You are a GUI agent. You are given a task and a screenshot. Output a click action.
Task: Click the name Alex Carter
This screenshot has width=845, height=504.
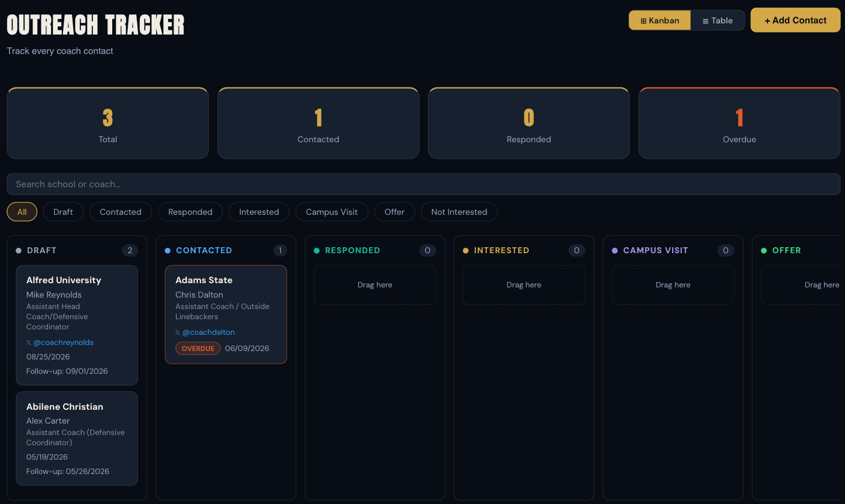48,421
